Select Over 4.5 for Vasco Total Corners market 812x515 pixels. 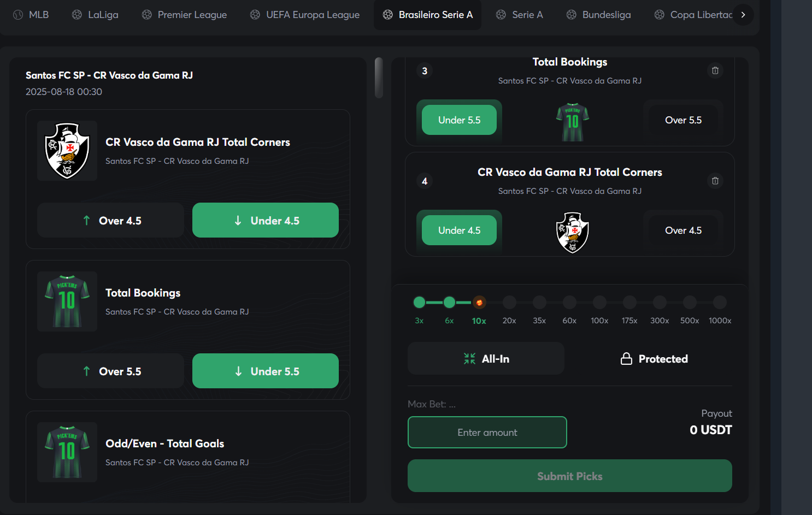110,220
